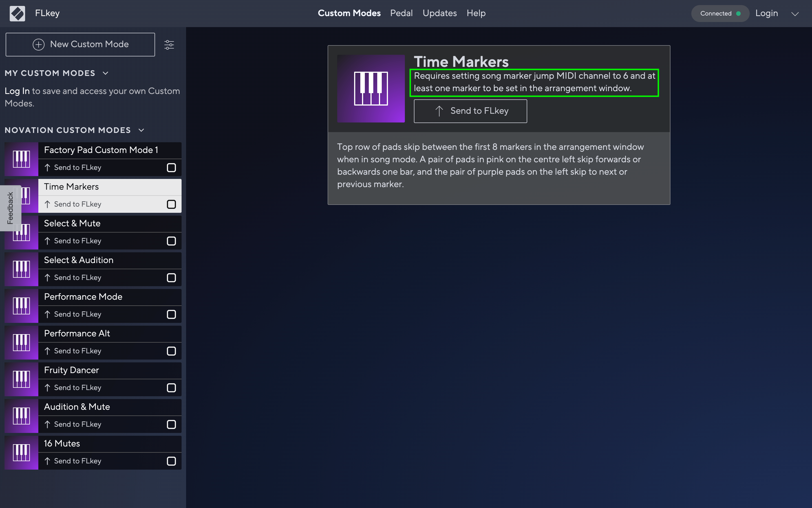Image resolution: width=812 pixels, height=508 pixels.
Task: Open the Help tab
Action: 476,13
